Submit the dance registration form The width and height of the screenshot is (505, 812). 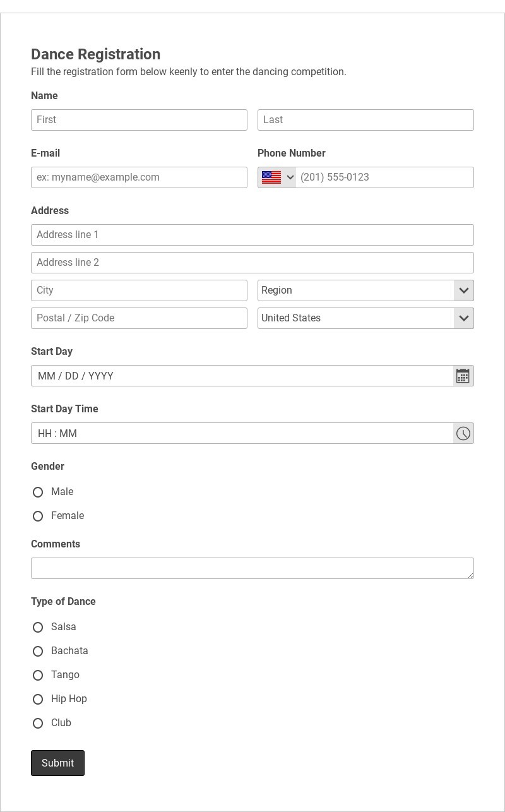pyautogui.click(x=57, y=763)
